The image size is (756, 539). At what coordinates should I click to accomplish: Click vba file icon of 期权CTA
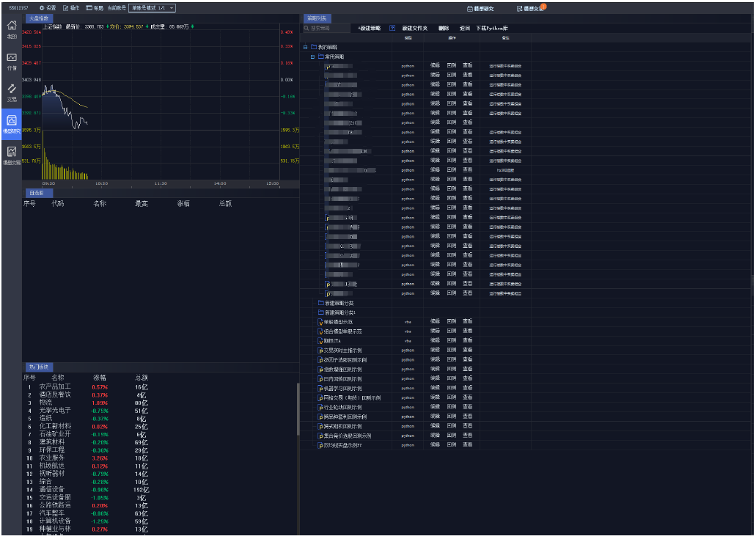(320, 341)
